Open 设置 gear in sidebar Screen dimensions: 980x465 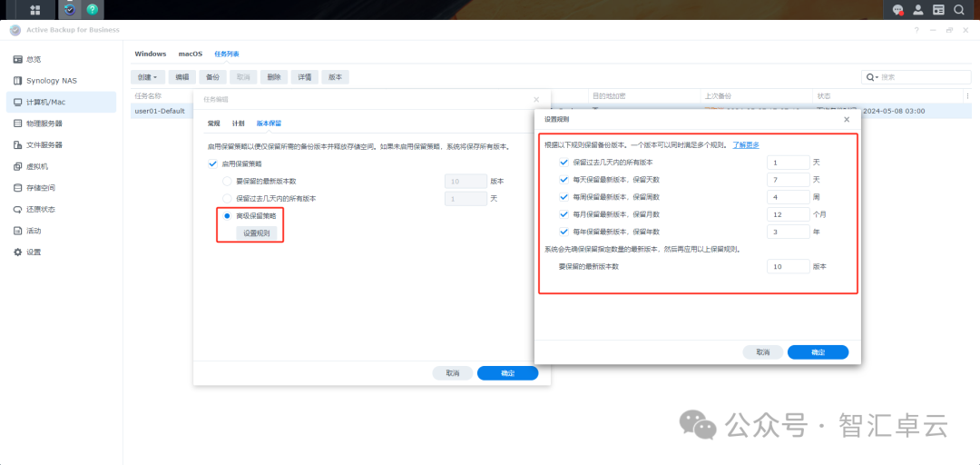point(62,252)
